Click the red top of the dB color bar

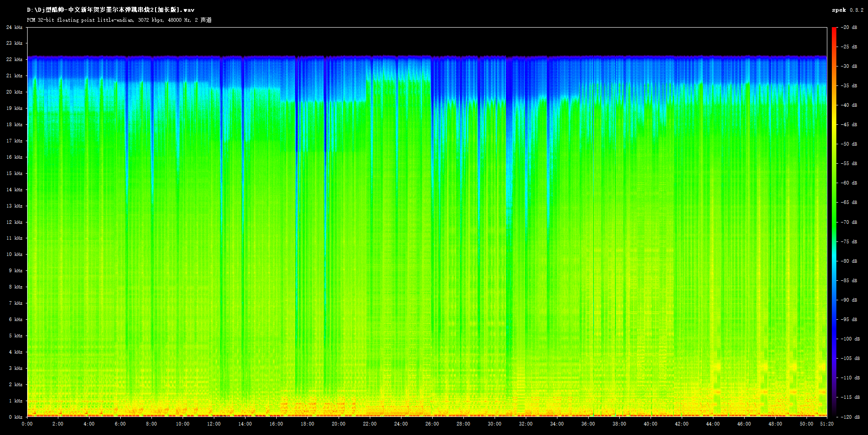834,31
